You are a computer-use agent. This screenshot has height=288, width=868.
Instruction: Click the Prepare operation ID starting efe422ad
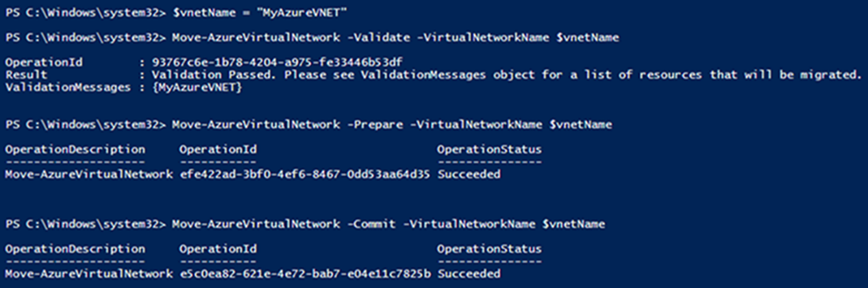[304, 174]
